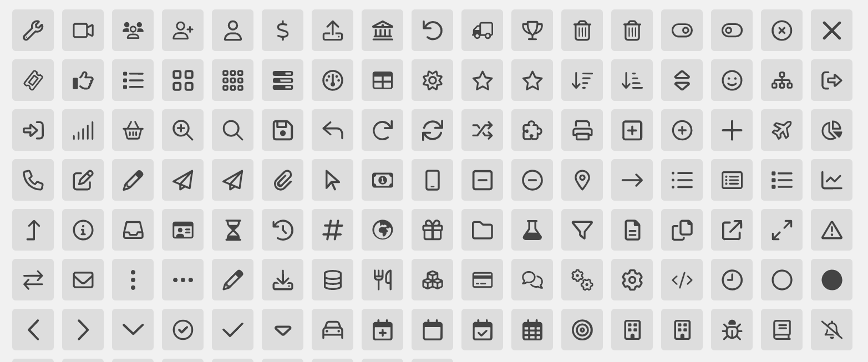This screenshot has width=868, height=362.
Task: Click the toggle switch icon turned off
Action: point(732,30)
